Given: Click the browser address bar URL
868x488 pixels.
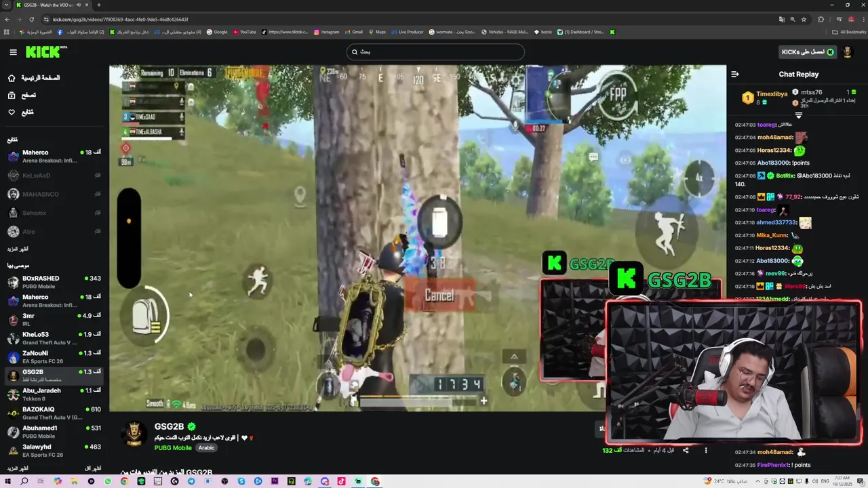Looking at the screenshot, I should [x=121, y=19].
